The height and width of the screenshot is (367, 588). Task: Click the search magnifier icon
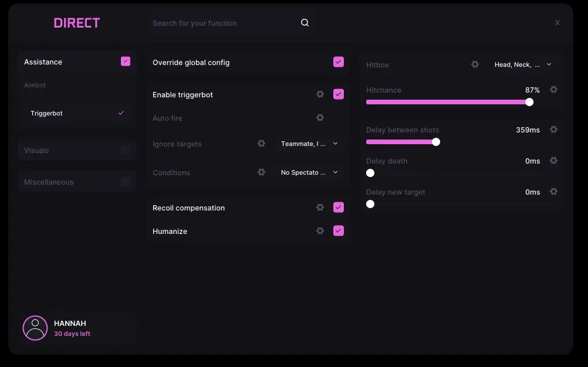click(x=305, y=23)
